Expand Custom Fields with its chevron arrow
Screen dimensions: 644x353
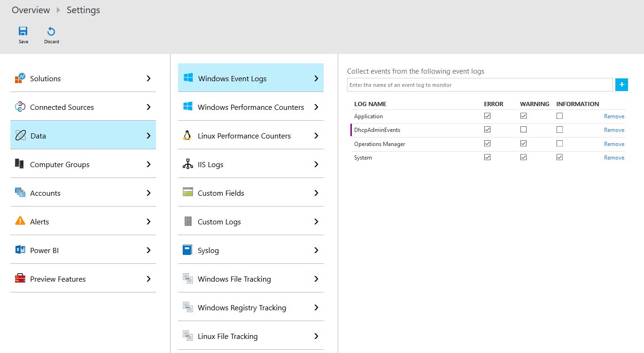coord(316,193)
